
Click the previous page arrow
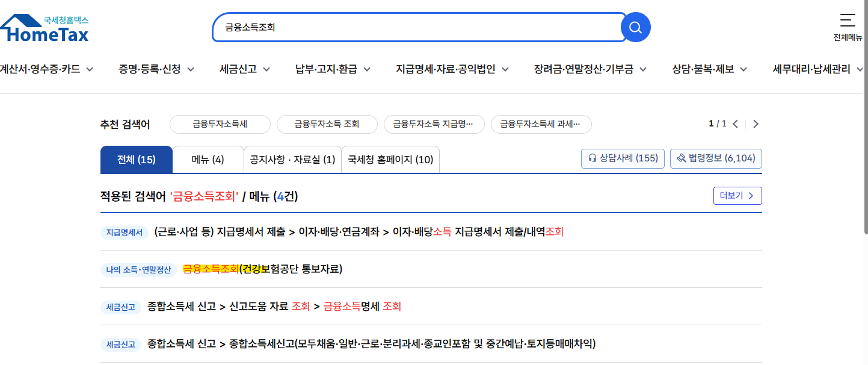(x=735, y=123)
